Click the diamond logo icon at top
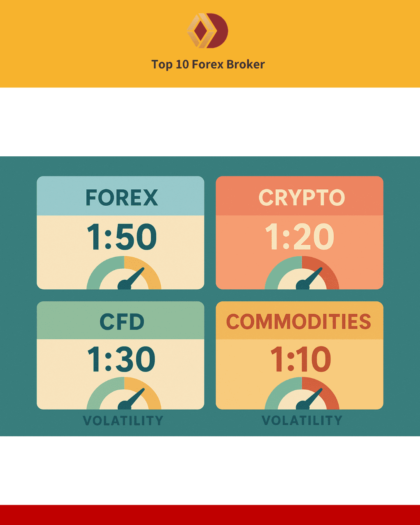 click(208, 31)
